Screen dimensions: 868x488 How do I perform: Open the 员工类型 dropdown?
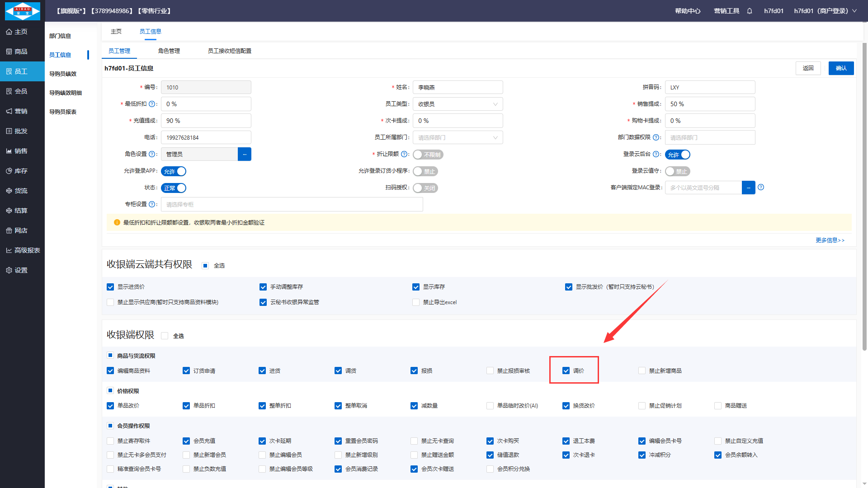coord(458,104)
